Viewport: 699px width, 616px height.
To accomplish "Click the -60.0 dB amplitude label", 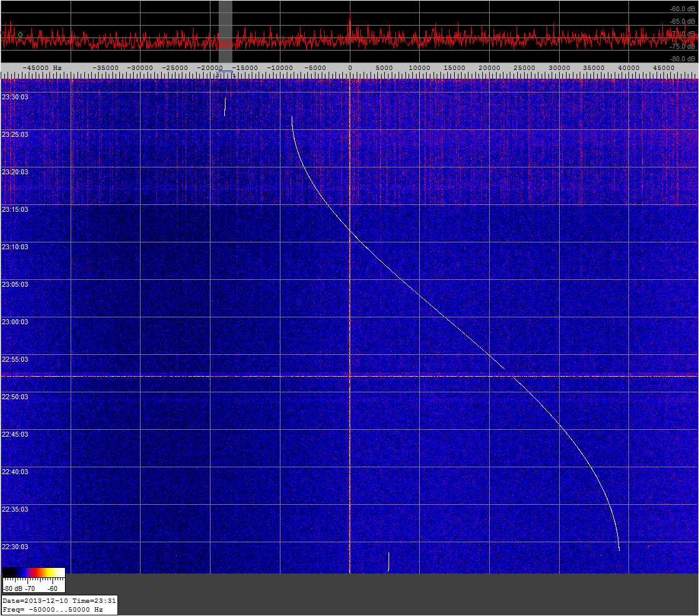I will pos(681,9).
